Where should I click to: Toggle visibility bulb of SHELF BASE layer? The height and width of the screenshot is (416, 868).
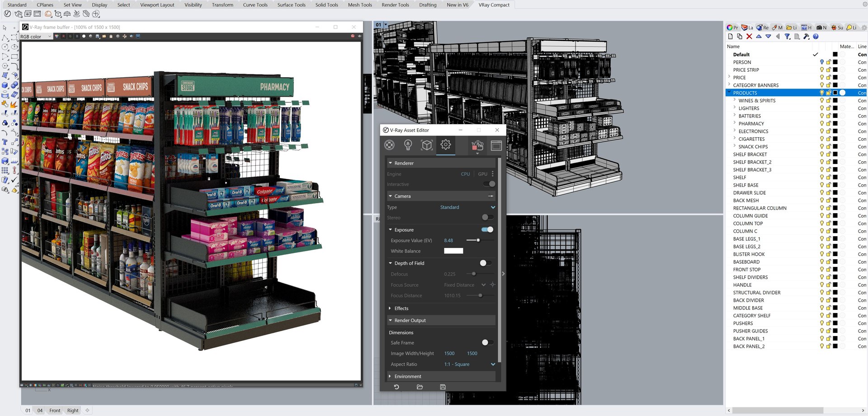(822, 185)
